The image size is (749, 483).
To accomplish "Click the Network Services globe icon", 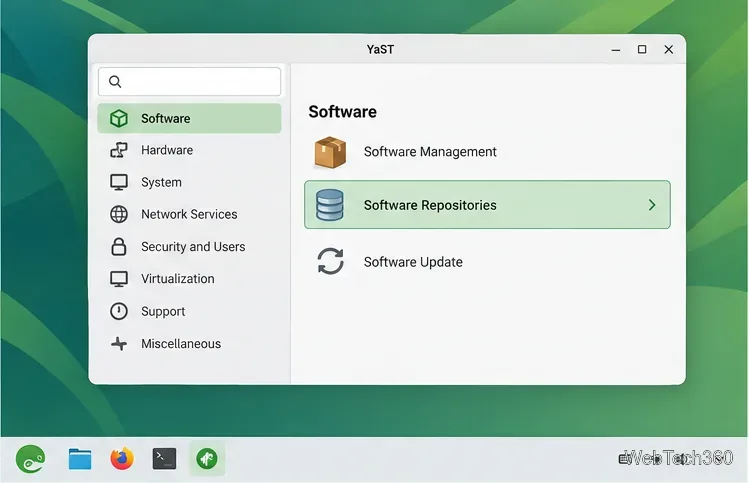I will pyautogui.click(x=118, y=214).
